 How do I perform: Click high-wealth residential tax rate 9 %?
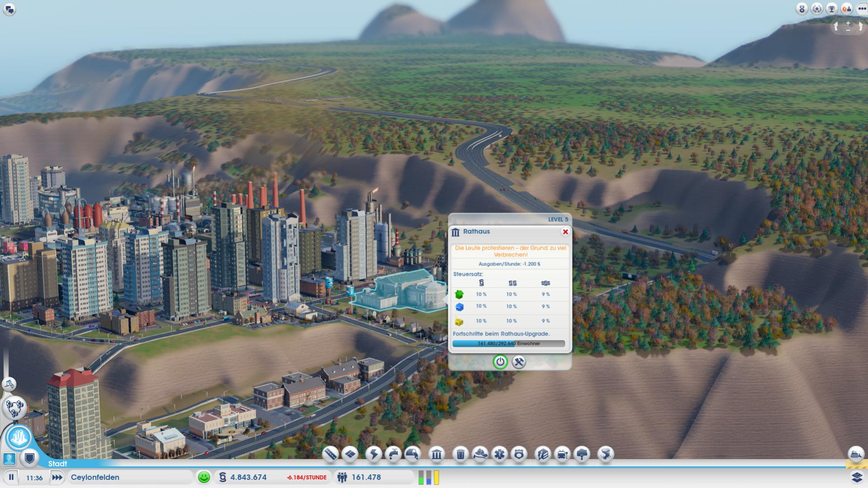click(x=546, y=294)
